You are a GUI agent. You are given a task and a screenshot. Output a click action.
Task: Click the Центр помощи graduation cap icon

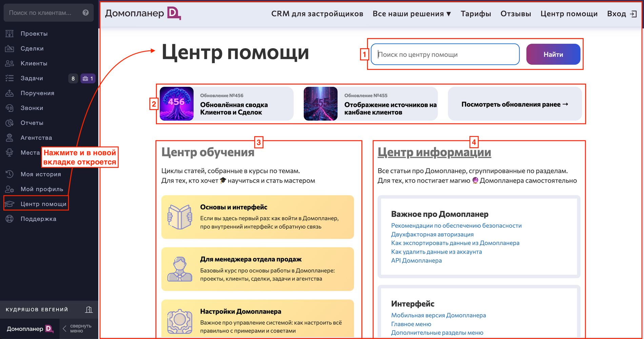pyautogui.click(x=9, y=204)
